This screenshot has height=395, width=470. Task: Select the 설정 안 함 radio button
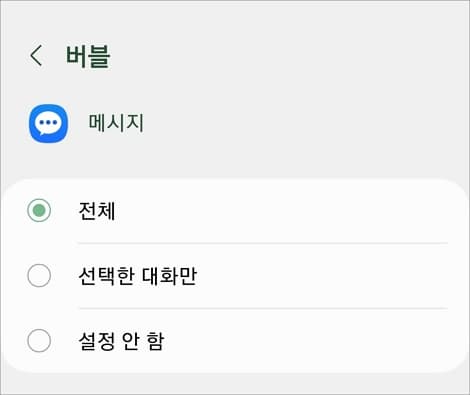(39, 341)
